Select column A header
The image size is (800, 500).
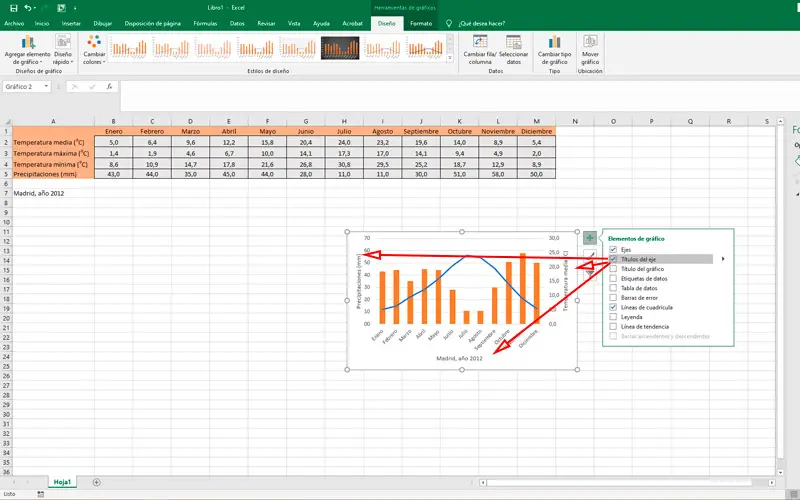tap(53, 121)
